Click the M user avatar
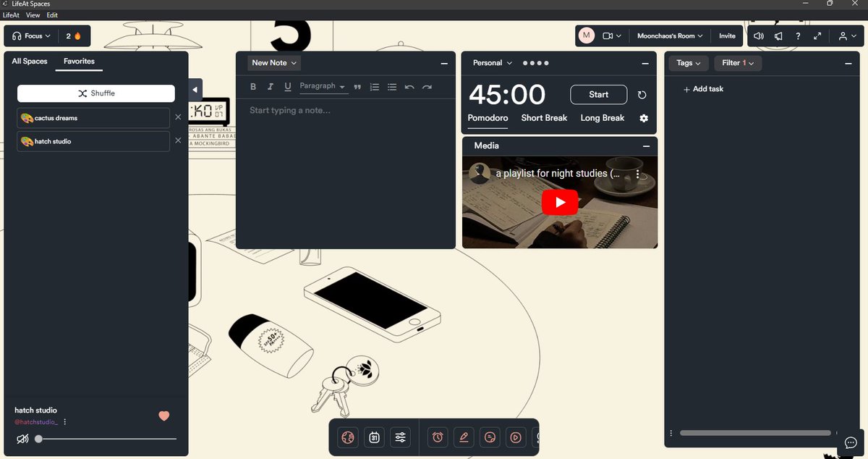 pos(587,35)
